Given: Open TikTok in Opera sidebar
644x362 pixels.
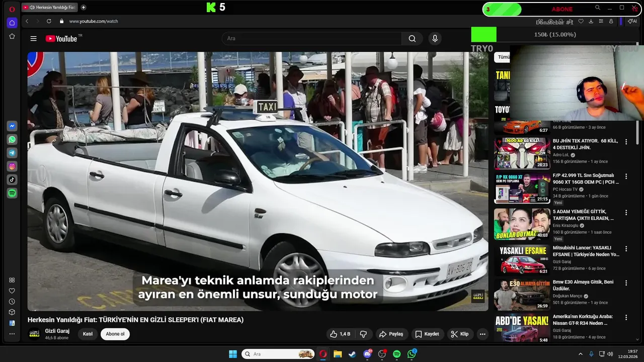Looking at the screenshot, I should pos(12,179).
